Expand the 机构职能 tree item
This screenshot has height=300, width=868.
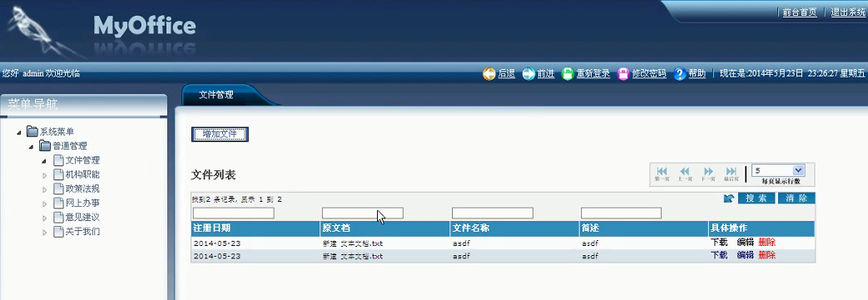(x=45, y=175)
